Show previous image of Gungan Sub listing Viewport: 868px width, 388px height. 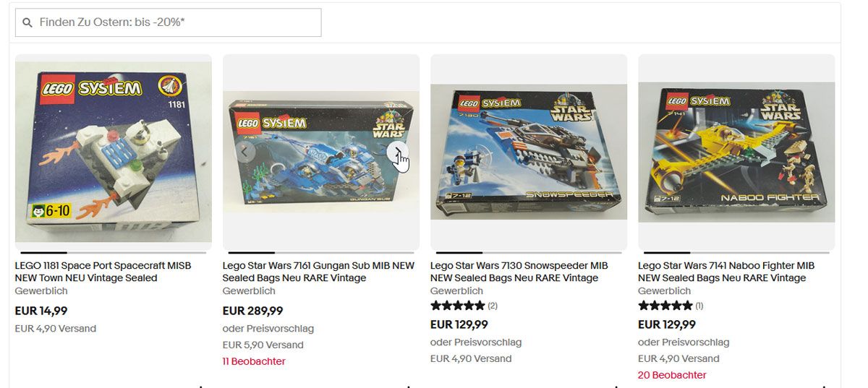coord(244,152)
